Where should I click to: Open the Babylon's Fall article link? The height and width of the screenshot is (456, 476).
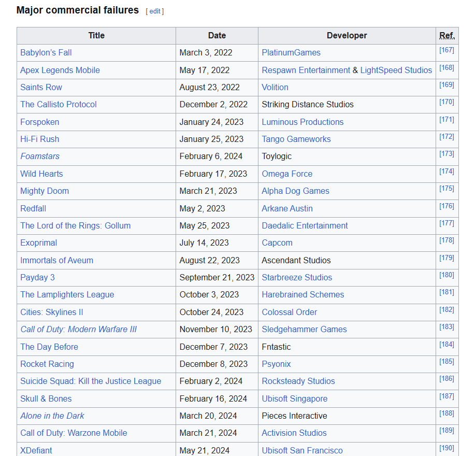click(x=46, y=52)
